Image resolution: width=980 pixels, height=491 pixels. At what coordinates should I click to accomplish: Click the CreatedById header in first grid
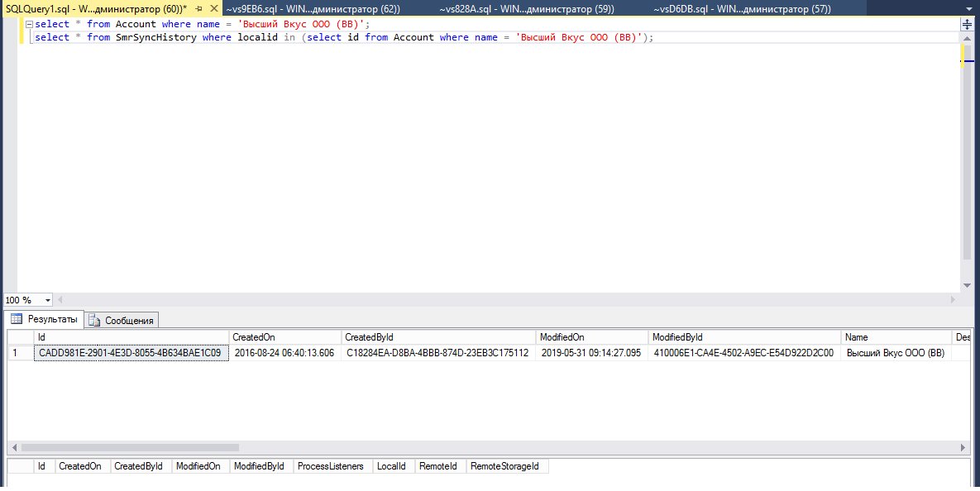[439, 336]
